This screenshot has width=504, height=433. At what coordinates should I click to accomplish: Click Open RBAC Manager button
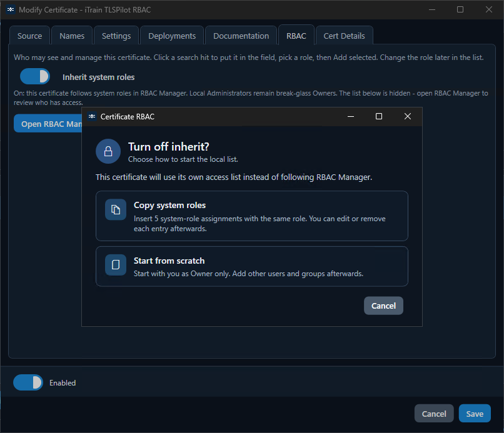point(48,124)
